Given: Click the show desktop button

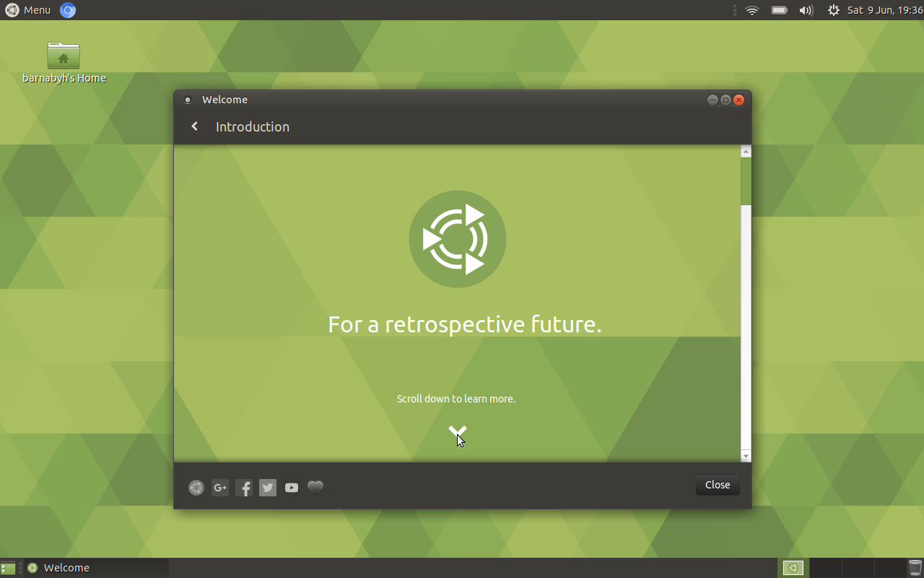Looking at the screenshot, I should click(8, 568).
